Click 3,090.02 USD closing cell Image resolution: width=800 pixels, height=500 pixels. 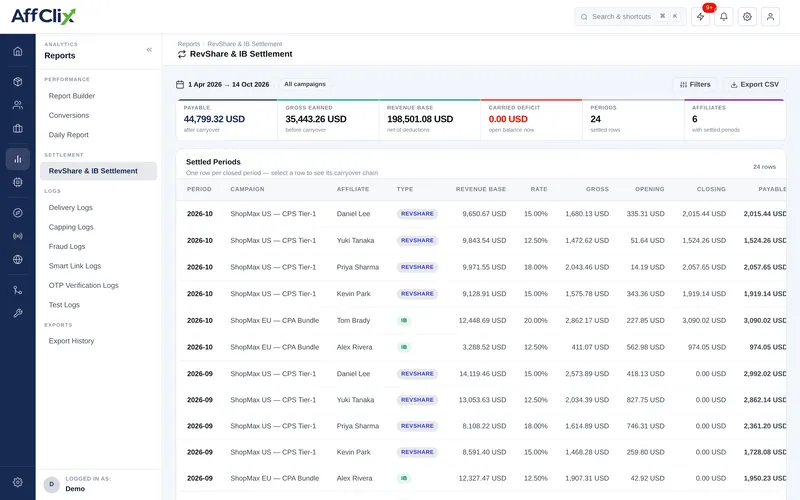[704, 320]
